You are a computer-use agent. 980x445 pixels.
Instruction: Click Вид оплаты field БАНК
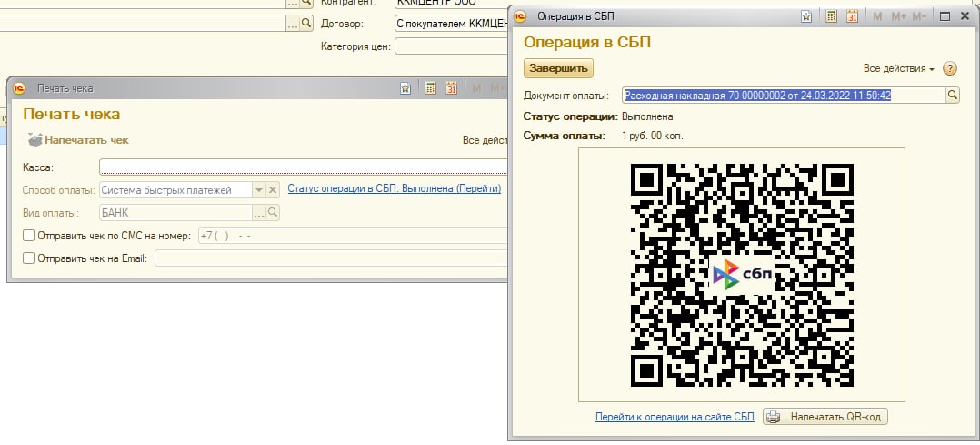click(175, 213)
